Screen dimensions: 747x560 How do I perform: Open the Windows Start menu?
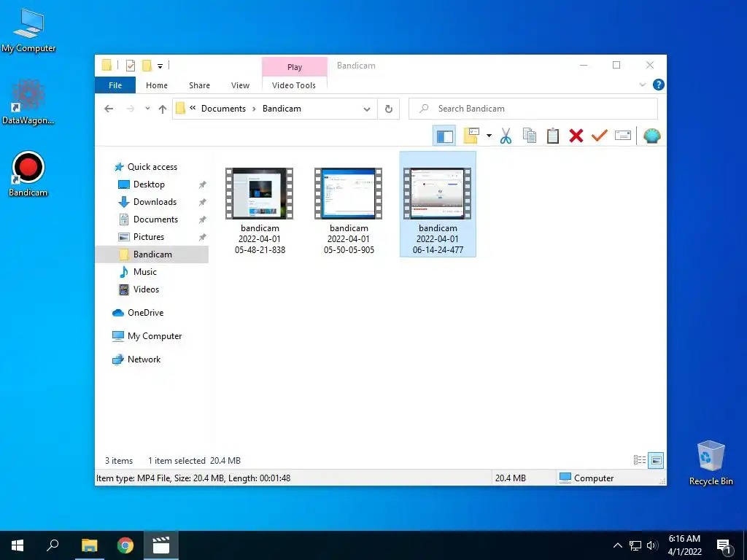18,545
